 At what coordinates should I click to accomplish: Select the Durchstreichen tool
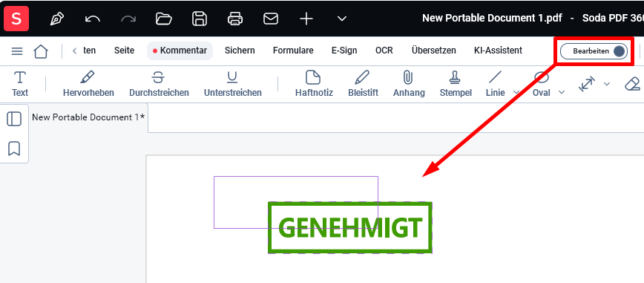point(159,84)
